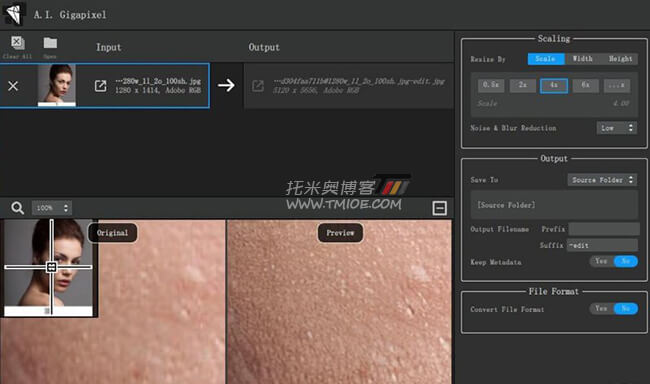Select the input image thumbnail
Screen dimensions: 650x384
point(57,85)
